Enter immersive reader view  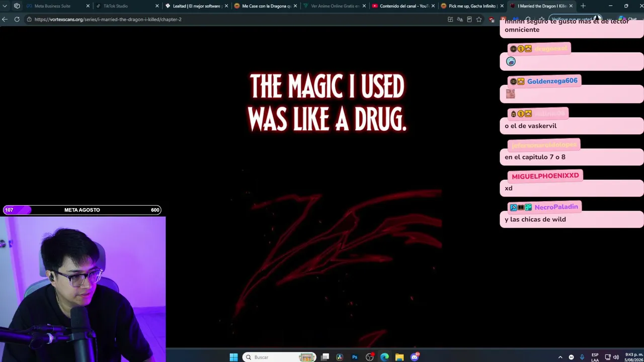tap(469, 19)
